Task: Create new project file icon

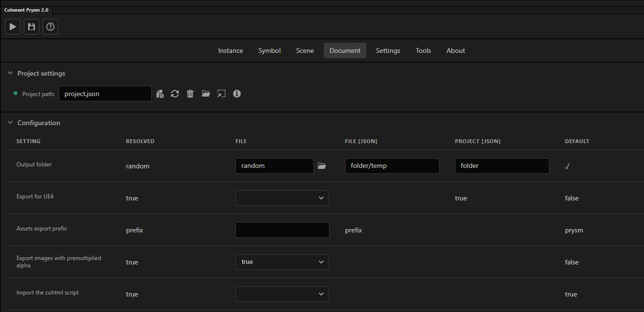Action: [160, 94]
